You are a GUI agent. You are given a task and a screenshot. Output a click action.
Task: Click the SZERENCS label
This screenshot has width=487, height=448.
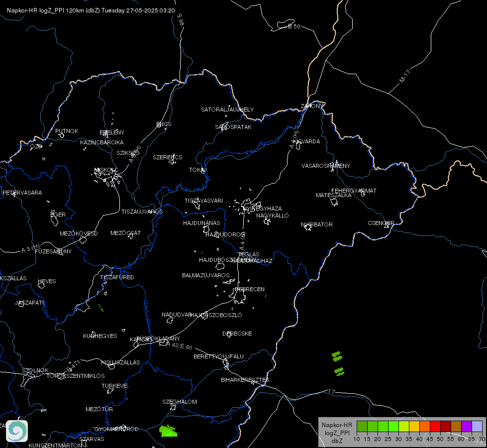(x=168, y=157)
